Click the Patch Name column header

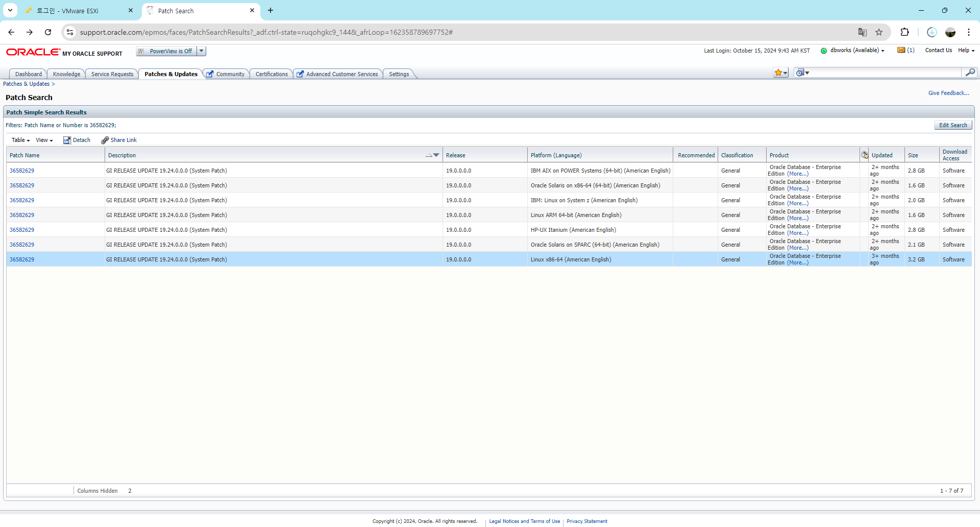56,155
